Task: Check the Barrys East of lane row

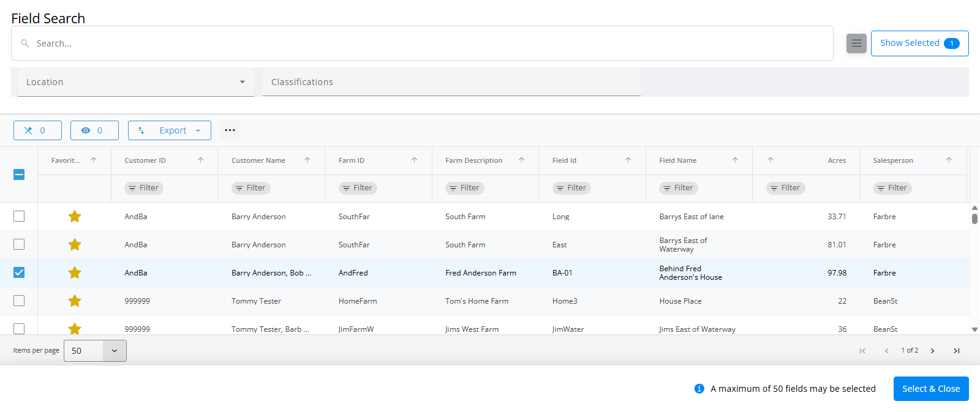Action: (x=19, y=217)
